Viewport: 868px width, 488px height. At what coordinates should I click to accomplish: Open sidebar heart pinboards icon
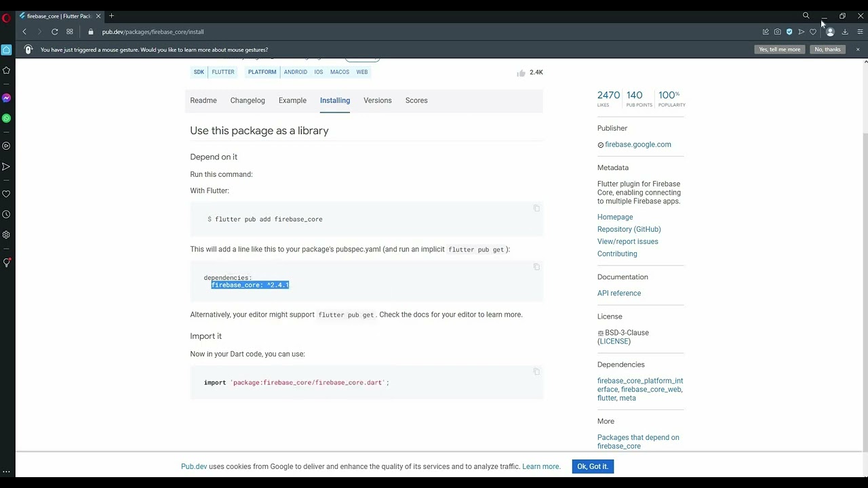(6, 194)
